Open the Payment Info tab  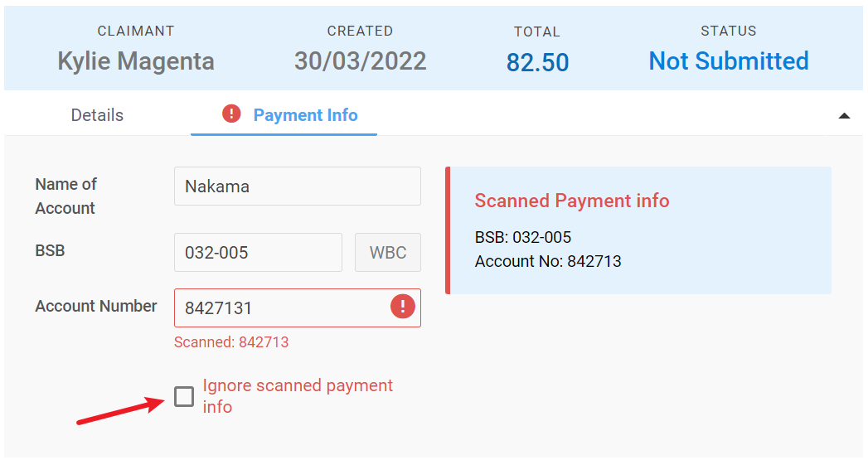click(305, 115)
